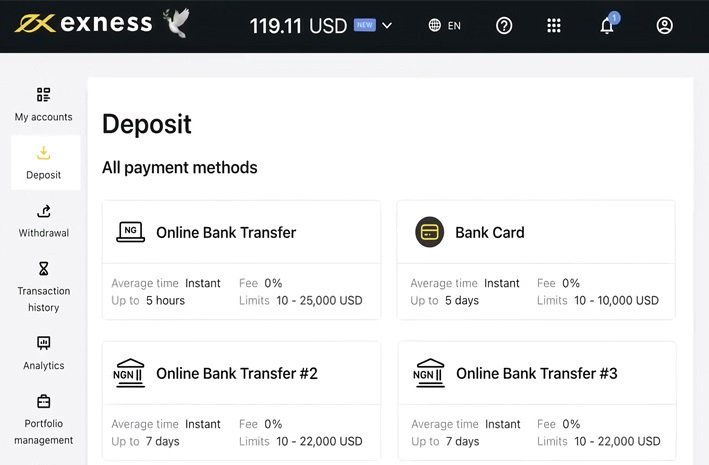Open the apps grid menu icon
Viewport: 709px width, 465px height.
554,26
